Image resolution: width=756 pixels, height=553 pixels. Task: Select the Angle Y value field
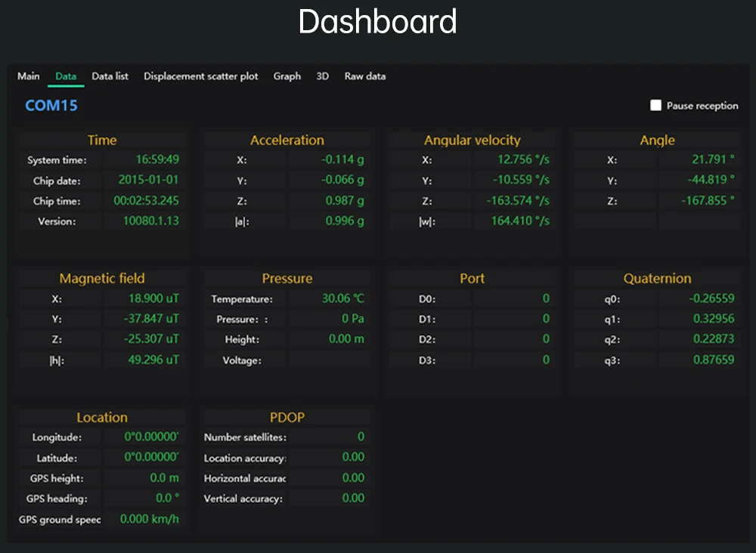click(x=699, y=180)
